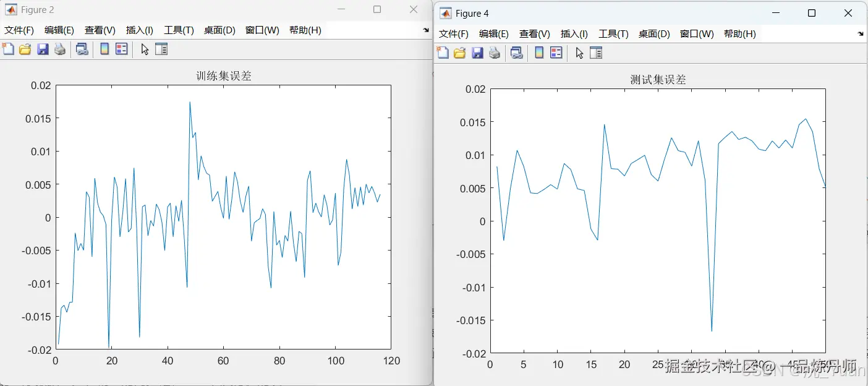Open 窗口(W) menu in Figure 2
Viewport: 868px width, 386px height.
[262, 30]
